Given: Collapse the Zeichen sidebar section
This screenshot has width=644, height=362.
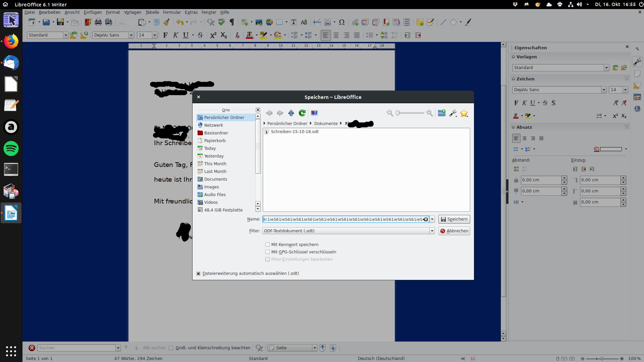Looking at the screenshot, I should [x=513, y=79].
